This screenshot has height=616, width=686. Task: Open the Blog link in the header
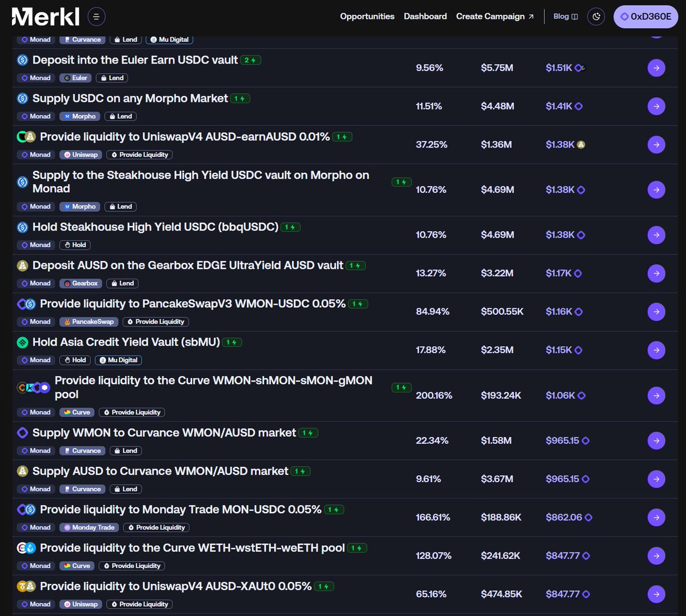pyautogui.click(x=565, y=17)
